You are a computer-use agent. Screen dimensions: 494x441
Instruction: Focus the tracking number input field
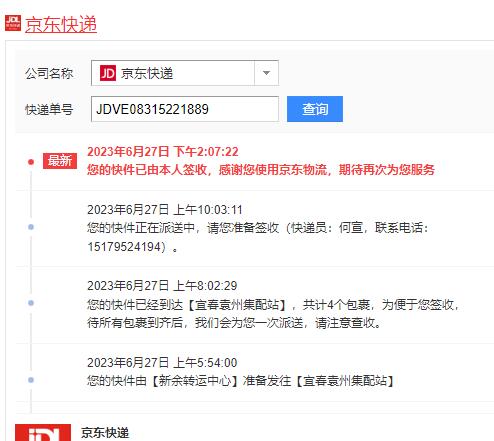[x=185, y=109]
